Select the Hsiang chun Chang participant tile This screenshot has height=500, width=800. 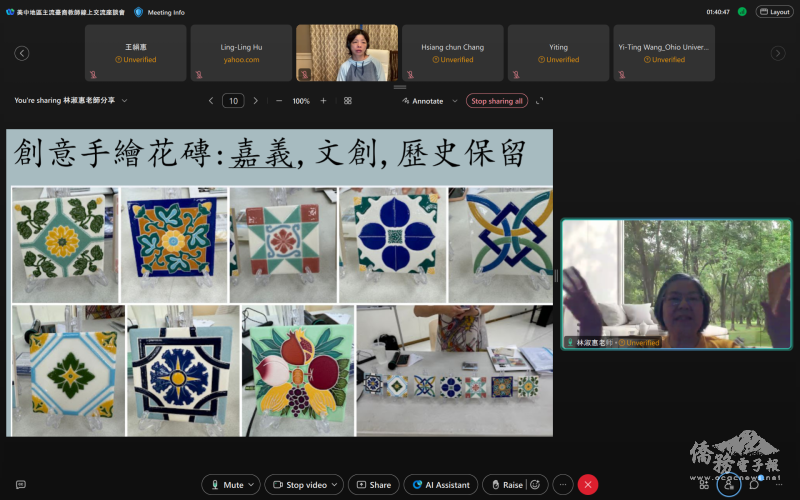[x=453, y=53]
